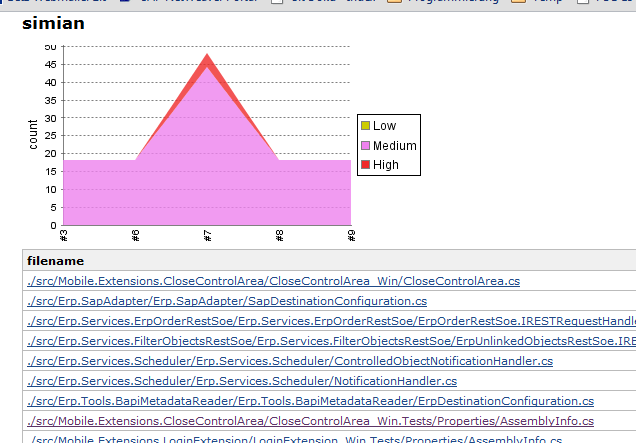
Task: Click the pink Medium legend swatch
Action: 365,145
